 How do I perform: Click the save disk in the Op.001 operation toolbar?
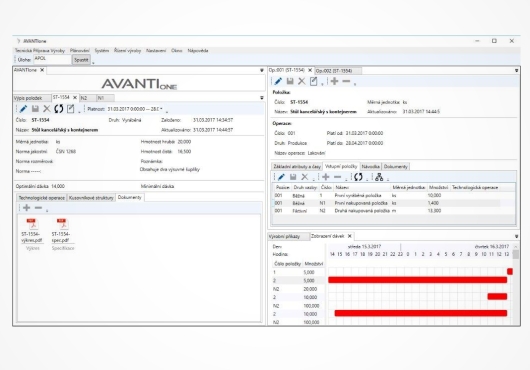coord(290,81)
